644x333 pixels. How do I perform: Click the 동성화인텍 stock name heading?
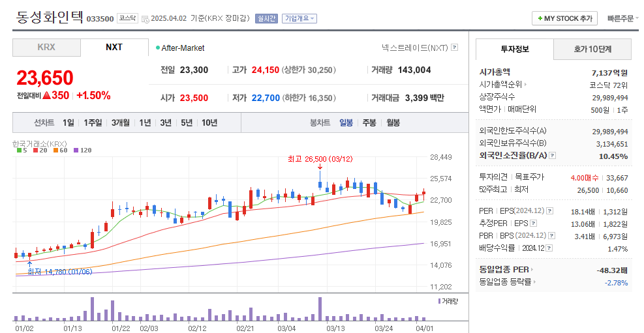50,17
